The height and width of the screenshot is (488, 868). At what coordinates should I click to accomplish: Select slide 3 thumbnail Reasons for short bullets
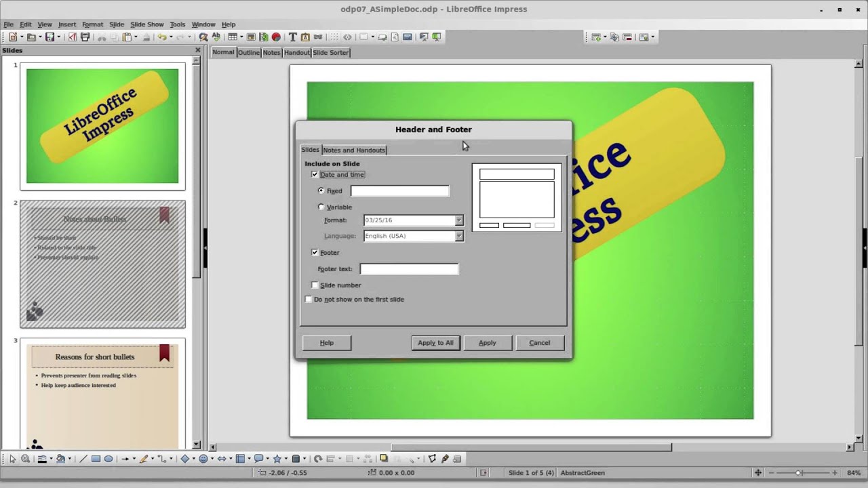(x=102, y=393)
